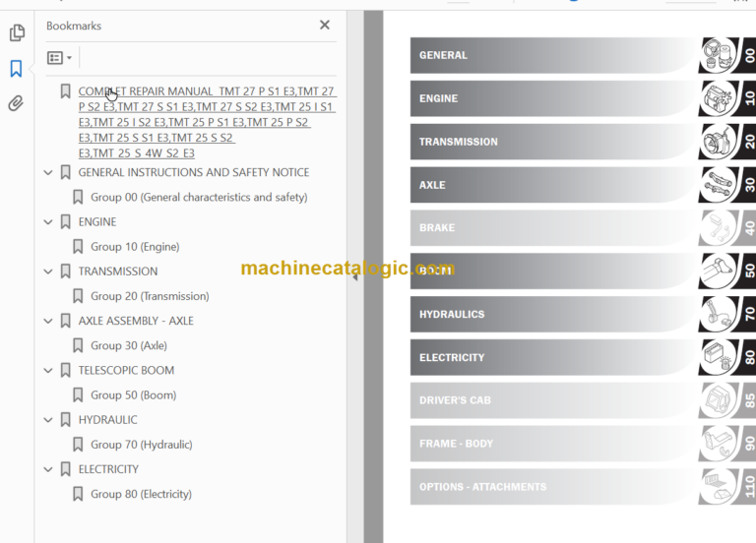Open Group 00 (General characteristics and safety)
This screenshot has width=756, height=543.
199,197
